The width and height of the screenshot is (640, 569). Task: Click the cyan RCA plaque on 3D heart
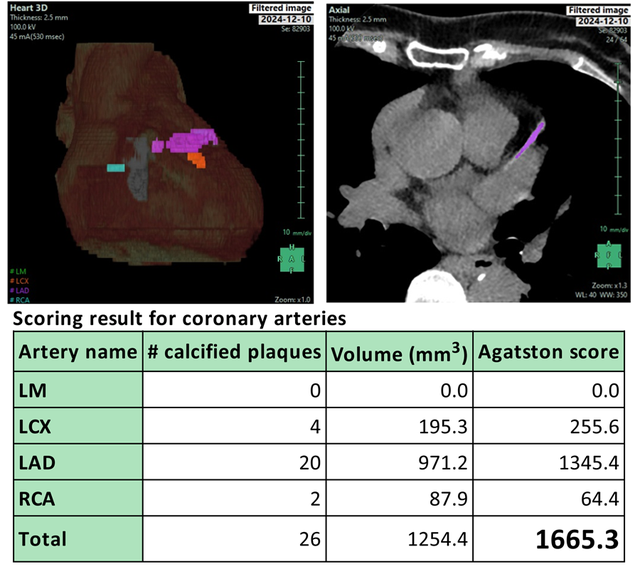pos(117,168)
